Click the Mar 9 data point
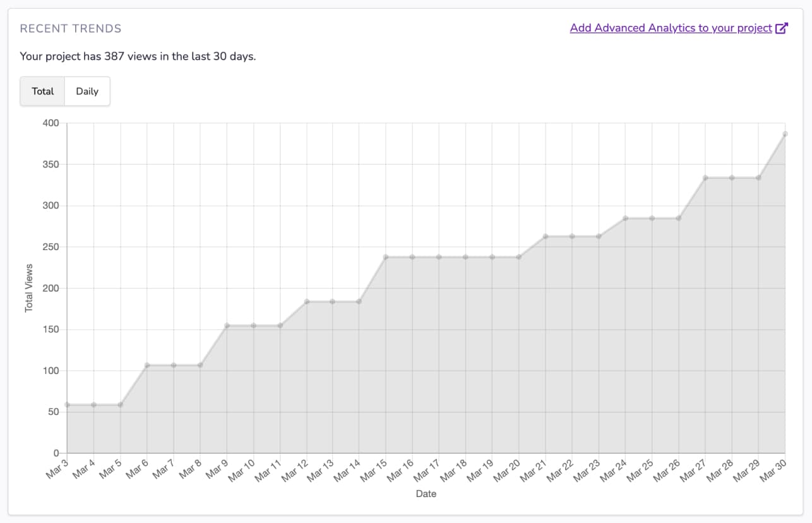Image resolution: width=812 pixels, height=523 pixels. click(225, 327)
